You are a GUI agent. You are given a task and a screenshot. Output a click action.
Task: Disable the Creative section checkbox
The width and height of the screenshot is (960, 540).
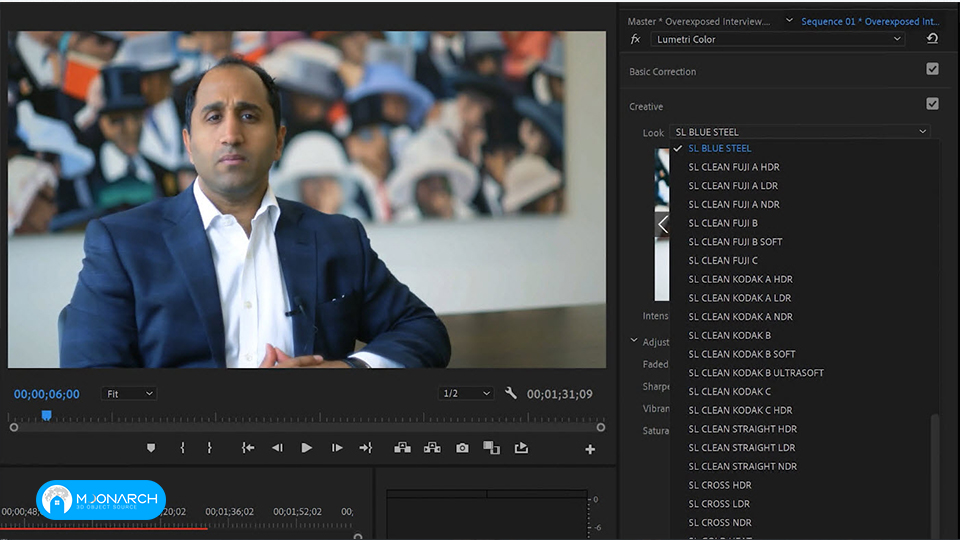932,103
